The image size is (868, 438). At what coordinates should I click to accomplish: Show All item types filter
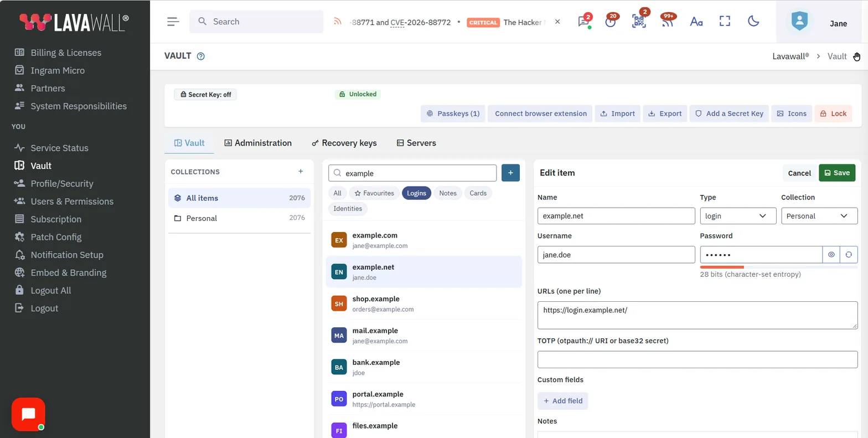point(338,193)
